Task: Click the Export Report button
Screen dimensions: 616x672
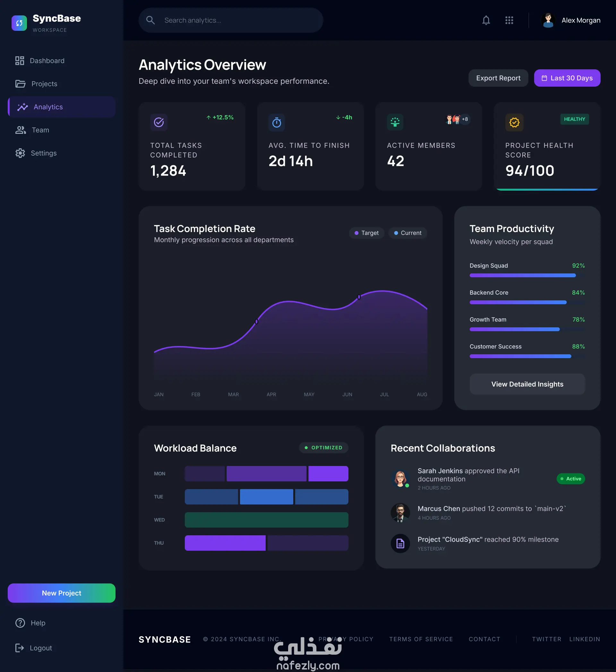Action: (498, 78)
